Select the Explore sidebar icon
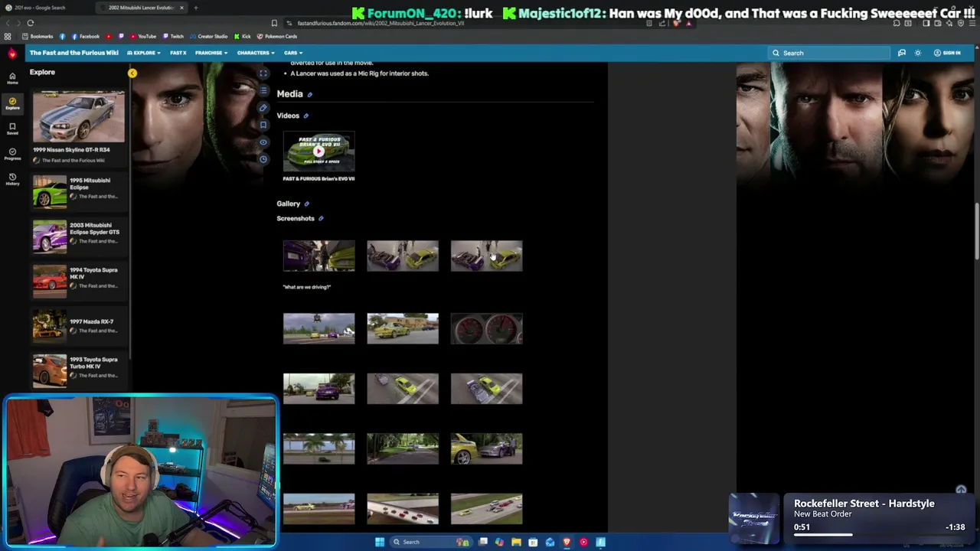Image resolution: width=980 pixels, height=551 pixels. (x=12, y=103)
